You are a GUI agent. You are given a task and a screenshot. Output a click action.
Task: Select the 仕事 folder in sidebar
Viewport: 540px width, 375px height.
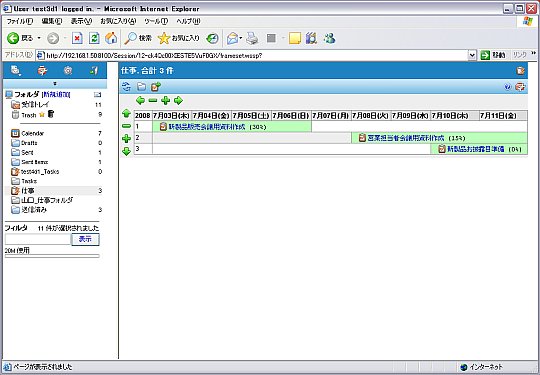(x=28, y=191)
